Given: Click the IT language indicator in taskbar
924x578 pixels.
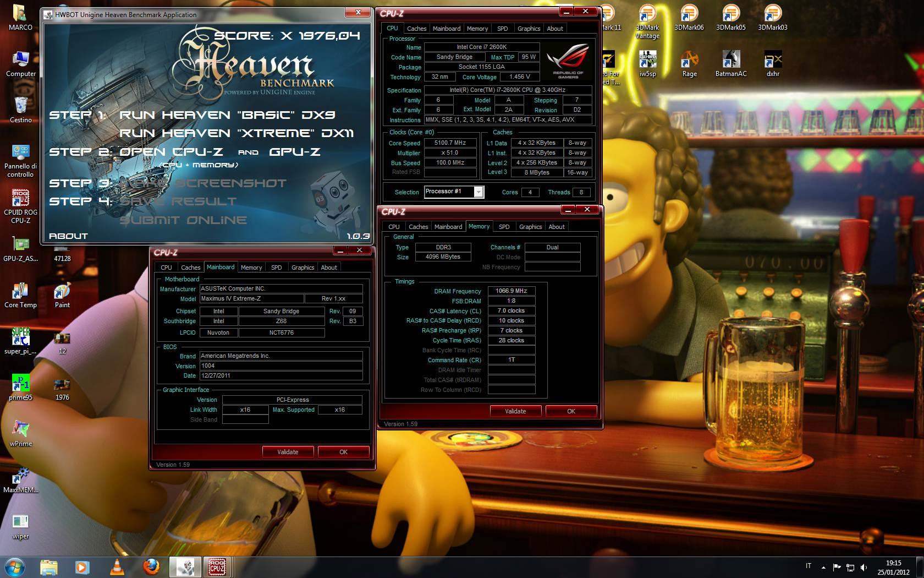Looking at the screenshot, I should (x=808, y=566).
